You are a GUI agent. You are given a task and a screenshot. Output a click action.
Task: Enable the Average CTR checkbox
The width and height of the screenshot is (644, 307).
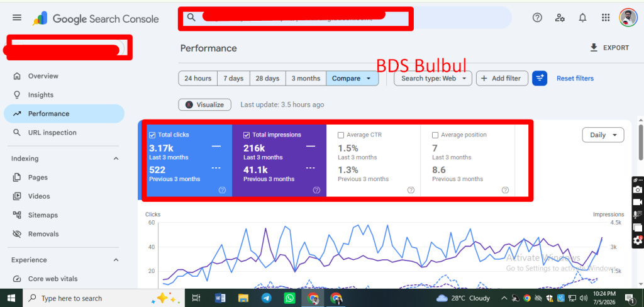click(x=340, y=135)
